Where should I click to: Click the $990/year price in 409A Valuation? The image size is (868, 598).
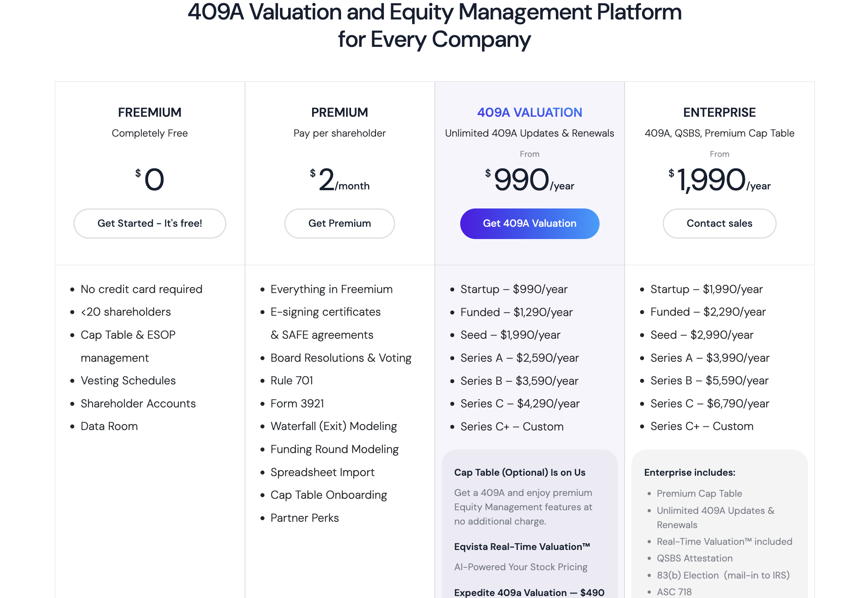pyautogui.click(x=529, y=180)
